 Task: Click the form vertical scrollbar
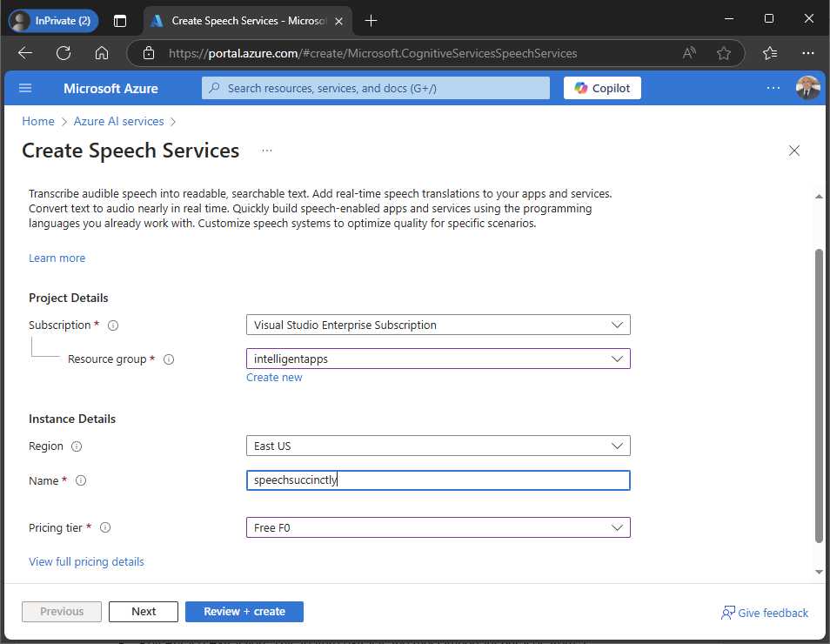pos(819,395)
